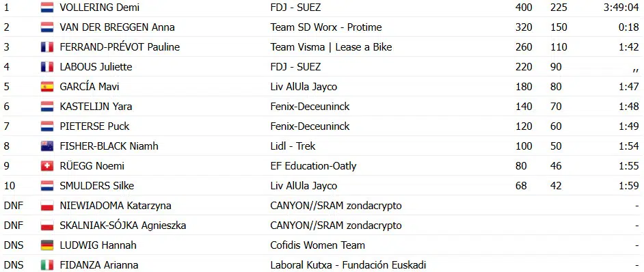Click the Italian flag beside FIDANZA Arianna
This screenshot has width=644, height=272.
pos(47,265)
